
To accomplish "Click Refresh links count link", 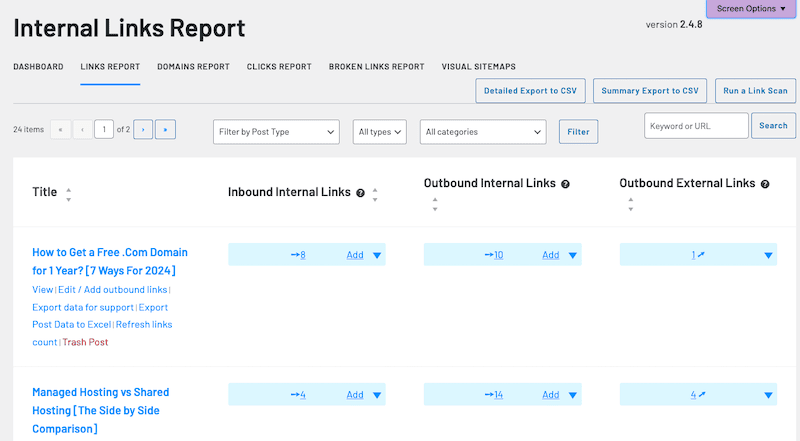I will (x=102, y=333).
